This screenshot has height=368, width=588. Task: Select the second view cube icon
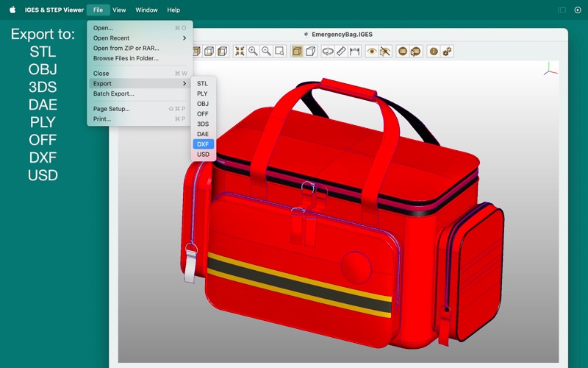click(x=209, y=51)
